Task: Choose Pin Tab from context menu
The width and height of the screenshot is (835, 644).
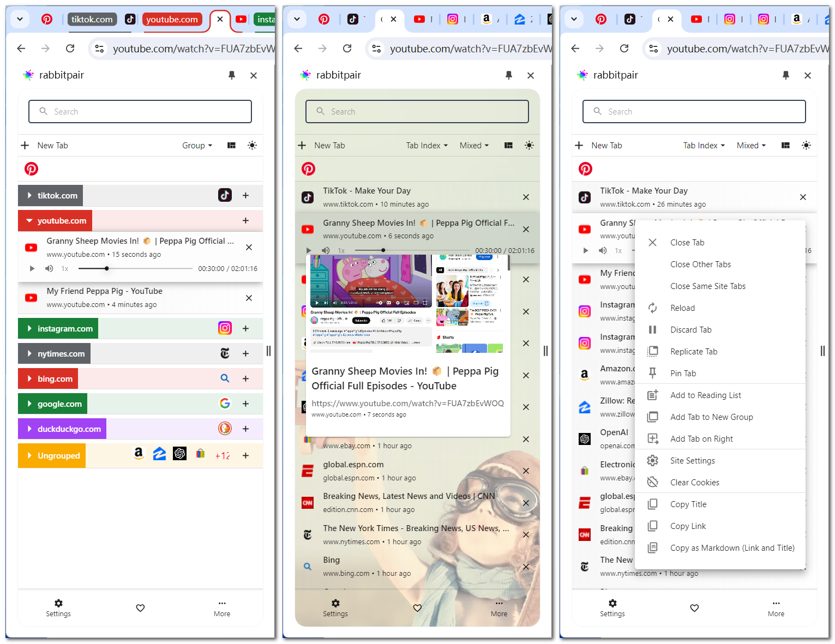Action: [720, 374]
